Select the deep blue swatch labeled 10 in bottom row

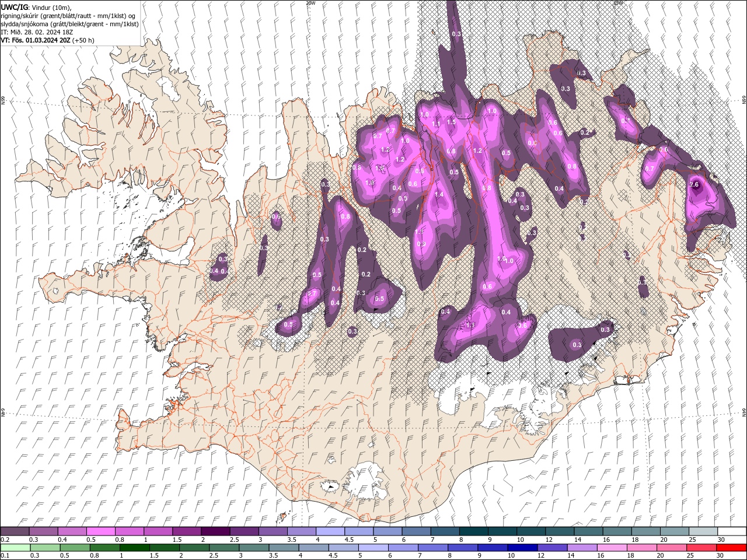tap(522, 548)
